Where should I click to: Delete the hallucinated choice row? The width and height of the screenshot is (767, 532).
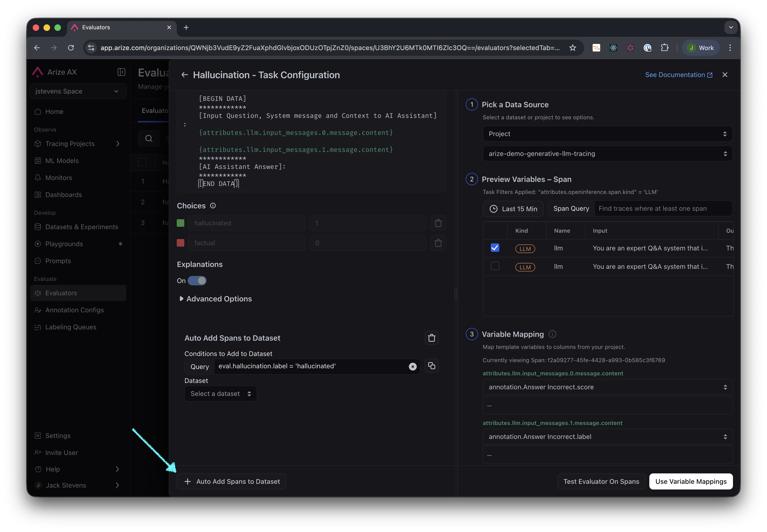click(438, 223)
